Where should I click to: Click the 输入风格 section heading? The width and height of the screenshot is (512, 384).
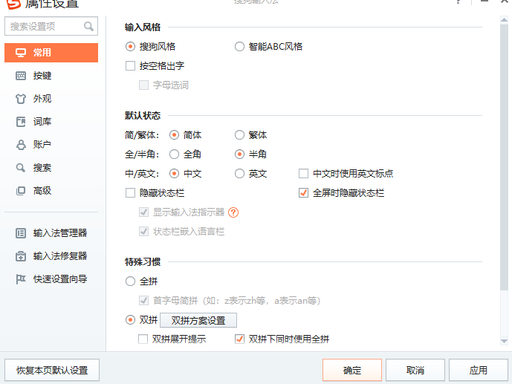(143, 27)
